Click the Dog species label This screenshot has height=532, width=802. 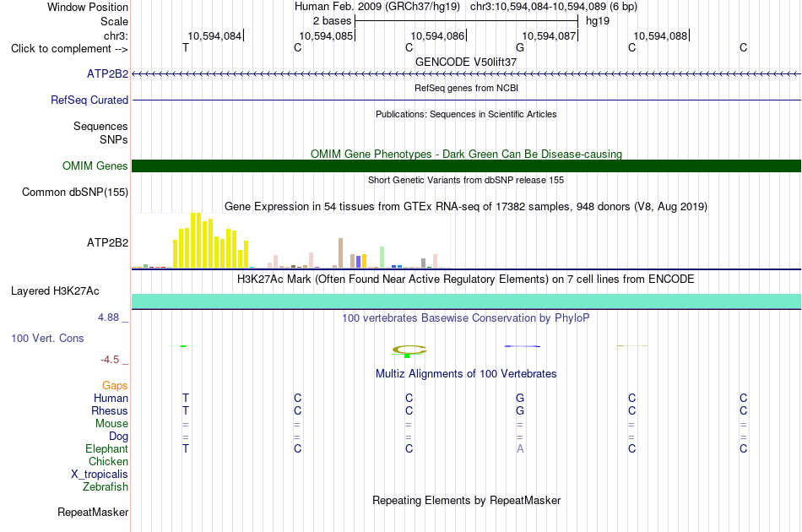tap(119, 437)
